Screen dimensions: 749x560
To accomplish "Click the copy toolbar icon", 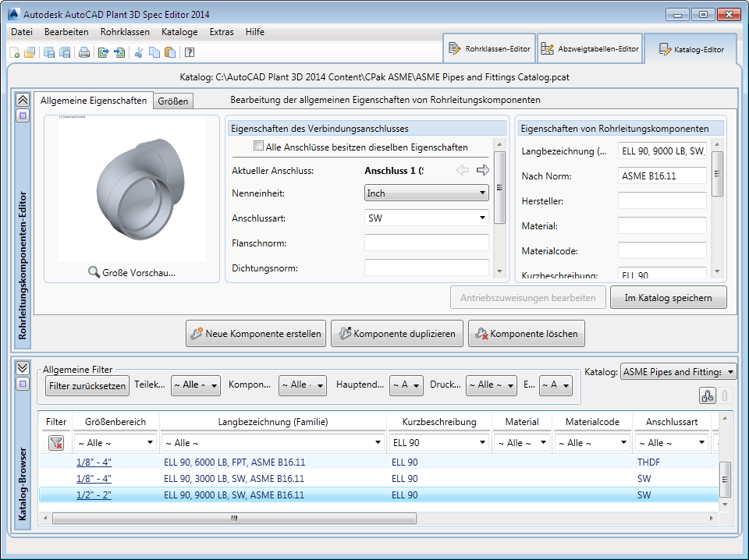I will coord(154,52).
